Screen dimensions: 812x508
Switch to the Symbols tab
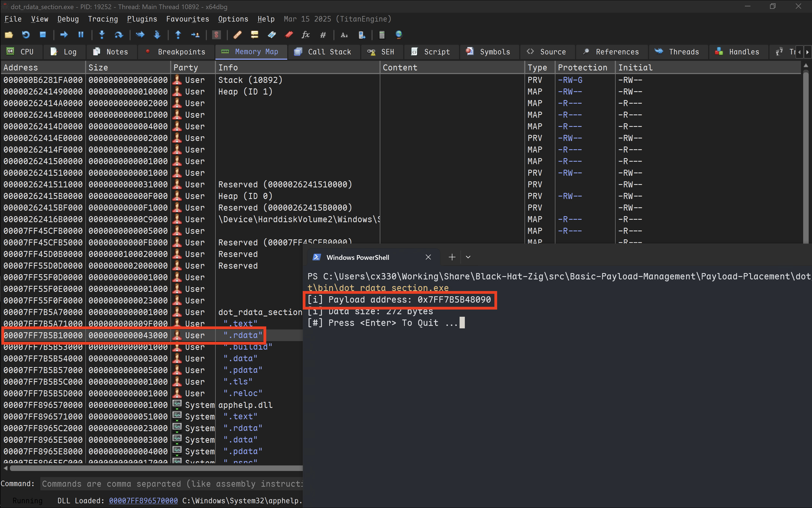[489, 52]
